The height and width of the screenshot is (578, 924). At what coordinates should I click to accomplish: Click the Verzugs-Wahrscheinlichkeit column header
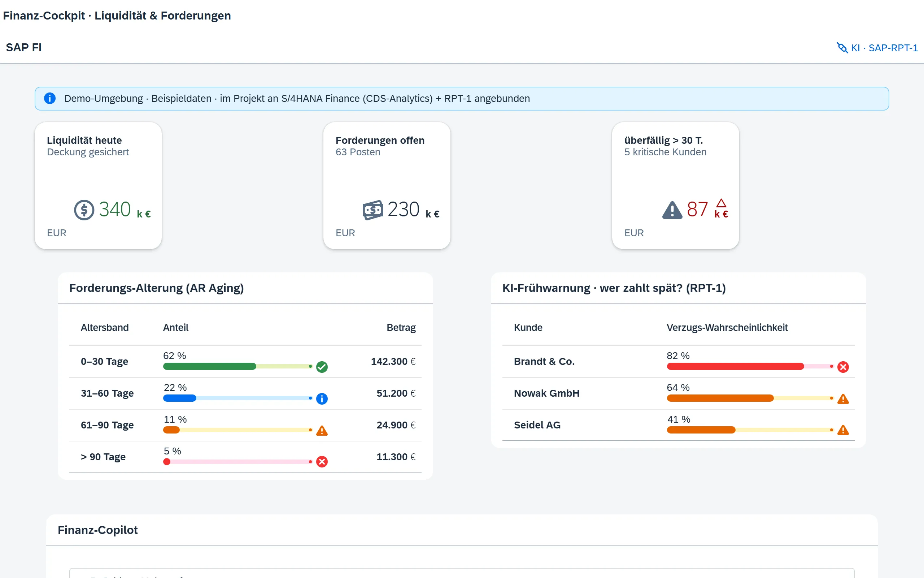[727, 327]
